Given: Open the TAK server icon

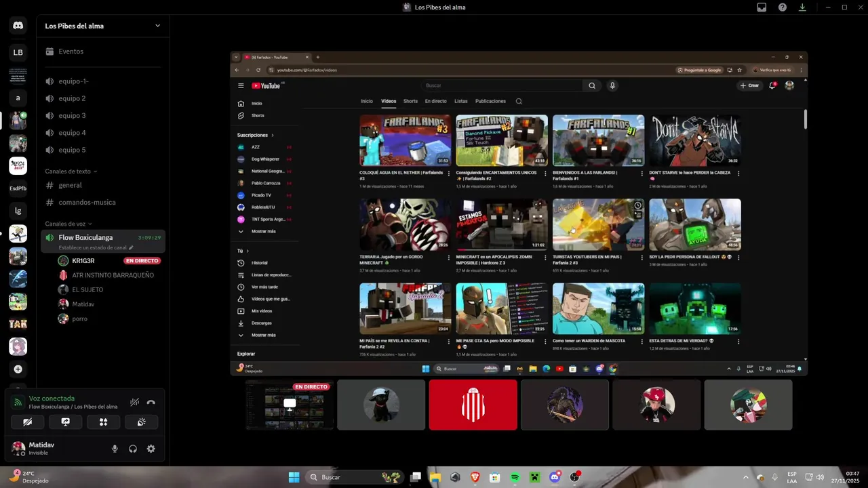Looking at the screenshot, I should pyautogui.click(x=18, y=324).
